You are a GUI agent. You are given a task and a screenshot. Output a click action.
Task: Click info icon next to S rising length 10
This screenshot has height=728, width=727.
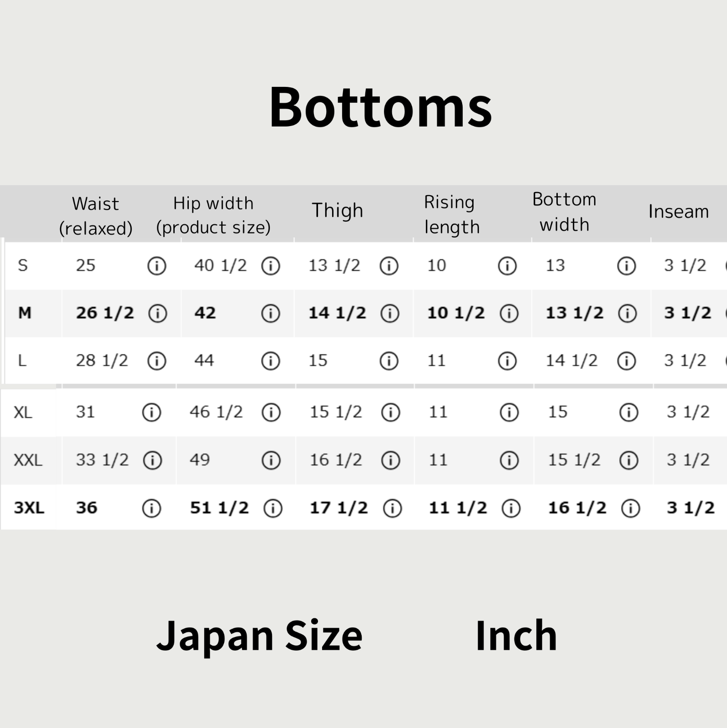point(507,266)
